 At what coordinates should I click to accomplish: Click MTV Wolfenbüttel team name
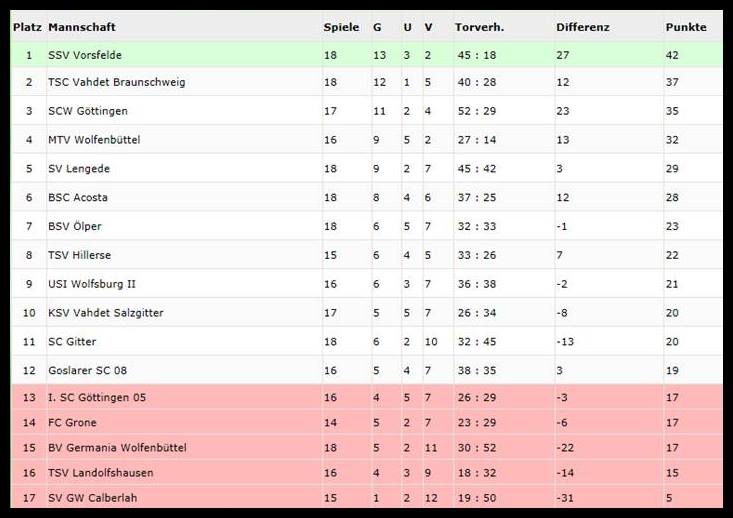(94, 140)
